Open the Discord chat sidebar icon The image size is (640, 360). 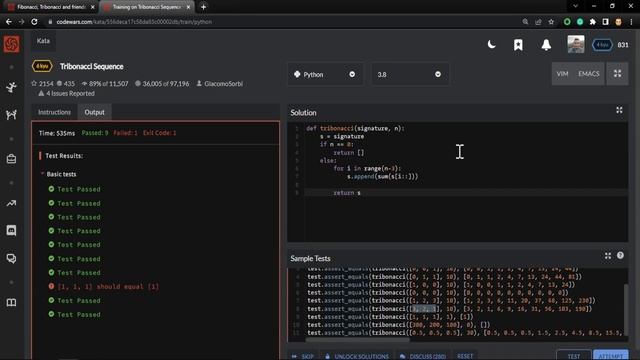click(11, 231)
